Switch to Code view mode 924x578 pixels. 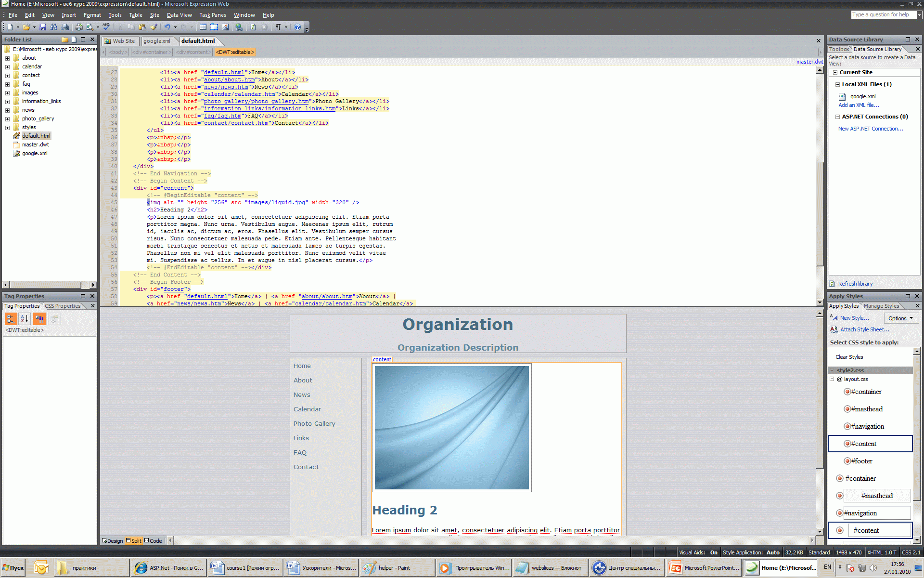click(153, 540)
